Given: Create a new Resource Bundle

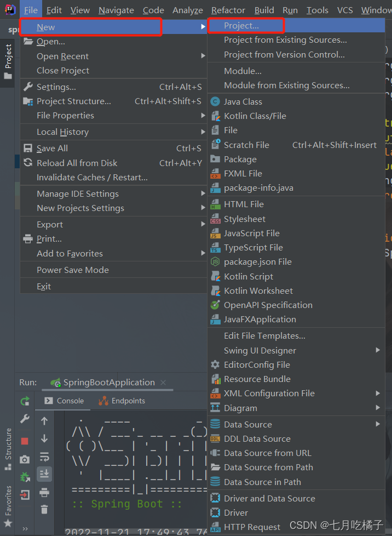Looking at the screenshot, I should click(x=296, y=379).
